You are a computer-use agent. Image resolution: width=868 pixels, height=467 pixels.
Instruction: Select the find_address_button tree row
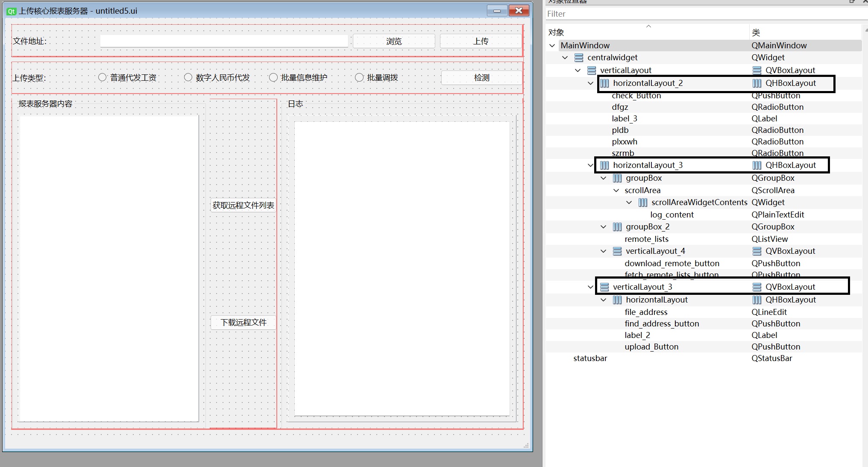[x=704, y=324]
